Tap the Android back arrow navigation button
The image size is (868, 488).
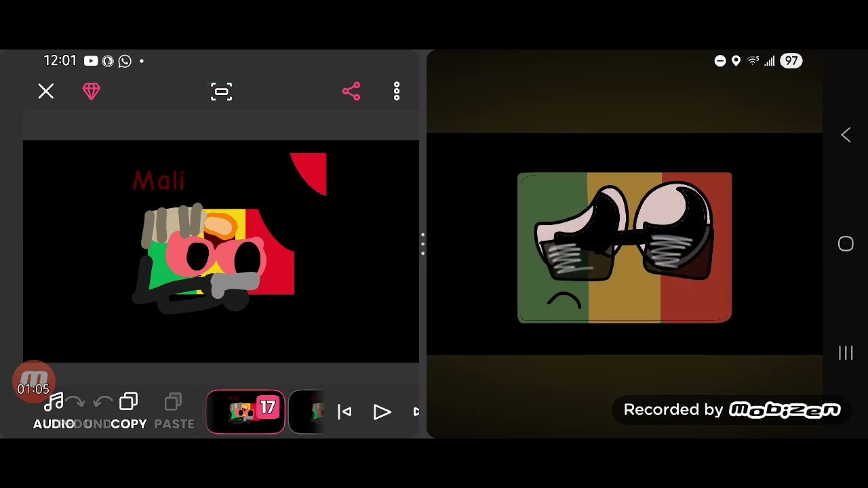[x=846, y=135]
